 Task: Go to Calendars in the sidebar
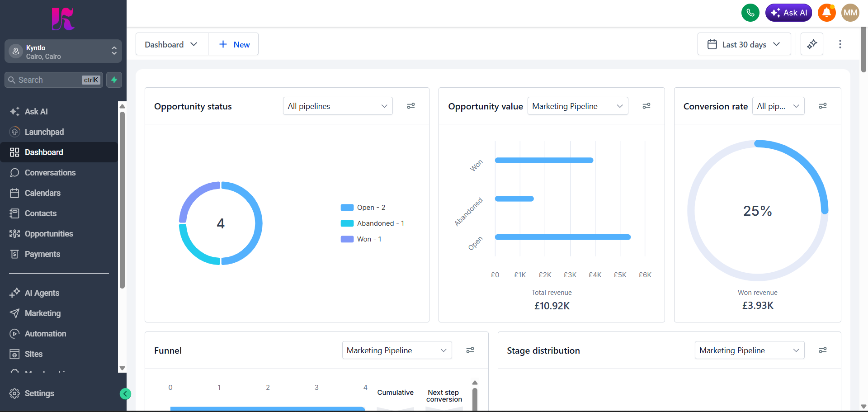click(59, 193)
